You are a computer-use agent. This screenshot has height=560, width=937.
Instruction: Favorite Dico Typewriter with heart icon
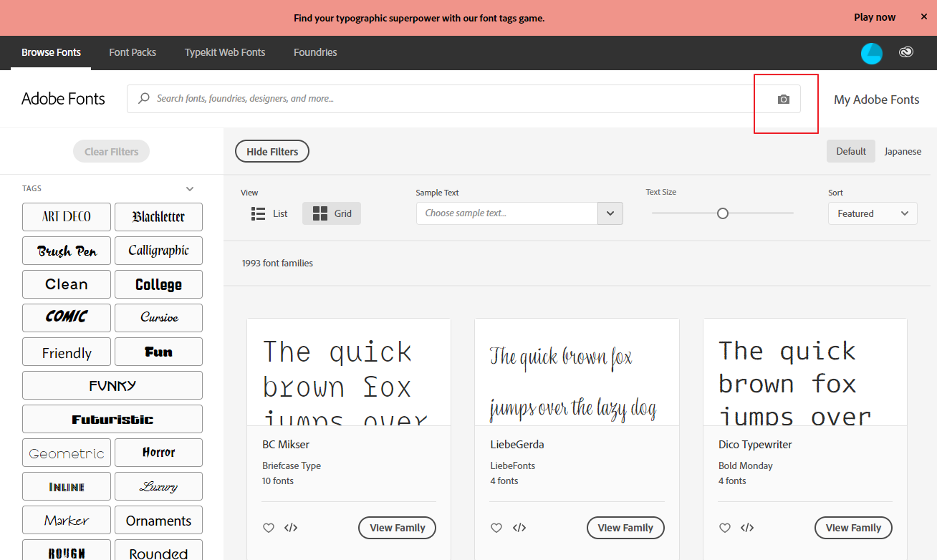coord(725,528)
